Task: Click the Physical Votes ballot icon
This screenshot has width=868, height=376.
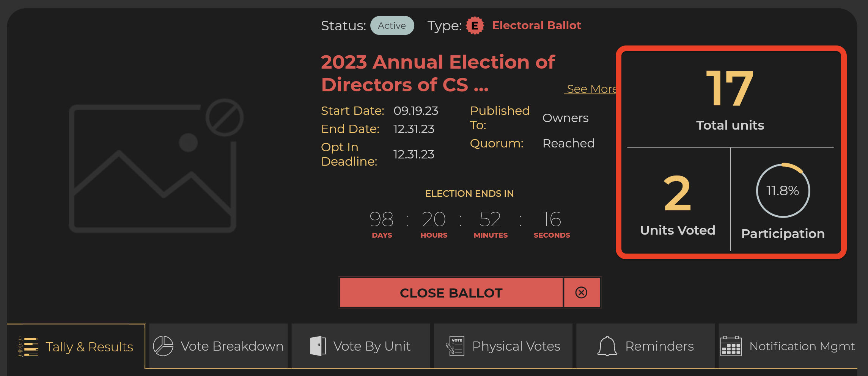Action: pyautogui.click(x=455, y=346)
